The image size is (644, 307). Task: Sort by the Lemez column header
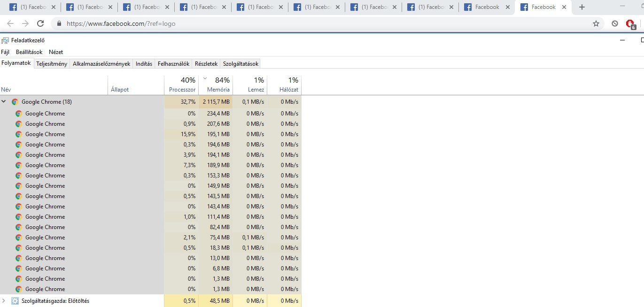[x=250, y=85]
